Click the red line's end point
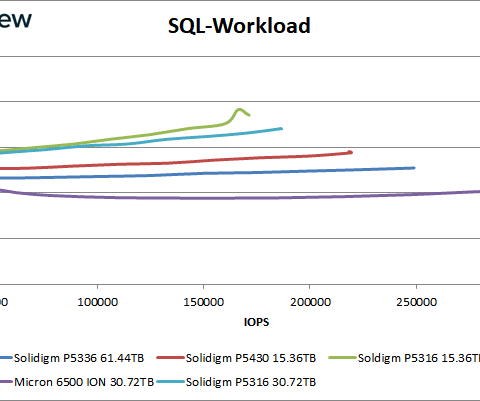480x401 pixels. coord(350,152)
